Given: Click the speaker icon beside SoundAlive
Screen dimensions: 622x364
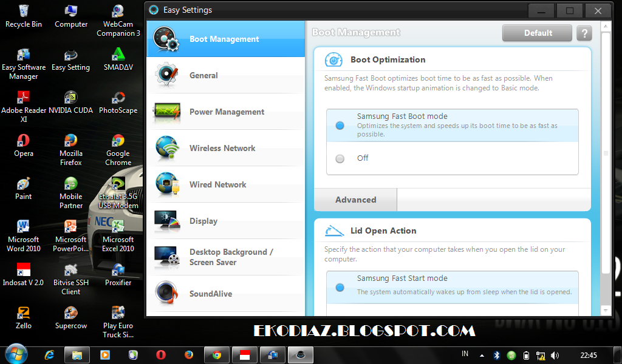Looking at the screenshot, I should click(x=167, y=293).
